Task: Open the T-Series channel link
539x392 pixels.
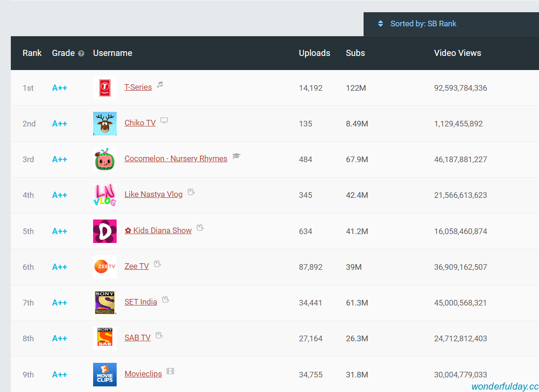Action: click(x=138, y=87)
